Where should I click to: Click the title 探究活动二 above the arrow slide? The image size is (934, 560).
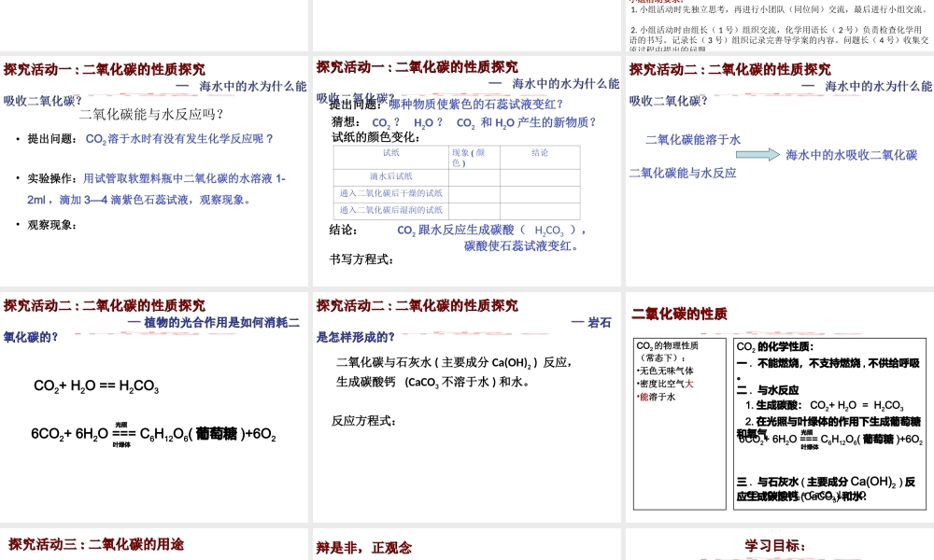[730, 70]
